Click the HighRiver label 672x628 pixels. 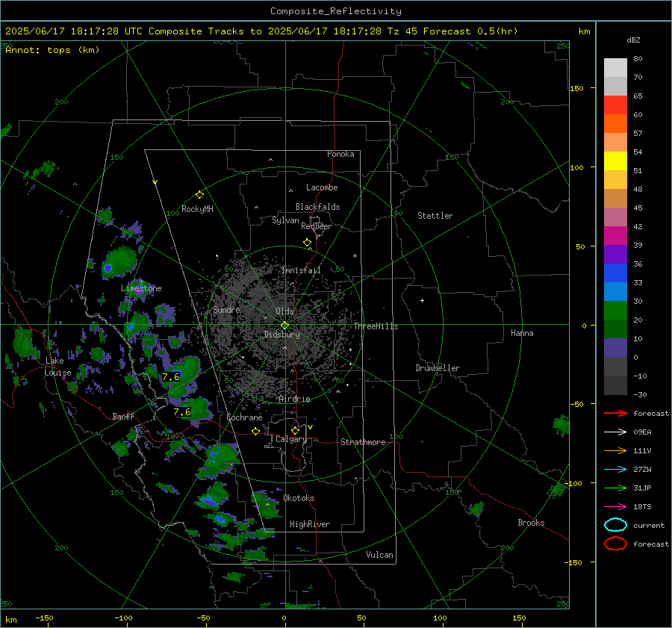(x=310, y=524)
